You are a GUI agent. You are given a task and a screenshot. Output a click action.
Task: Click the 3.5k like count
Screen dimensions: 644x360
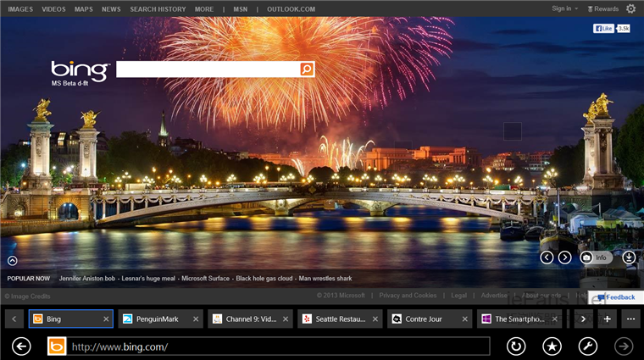pyautogui.click(x=624, y=28)
